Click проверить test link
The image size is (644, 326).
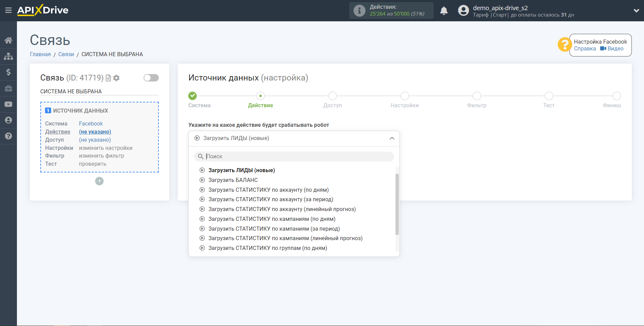point(92,164)
